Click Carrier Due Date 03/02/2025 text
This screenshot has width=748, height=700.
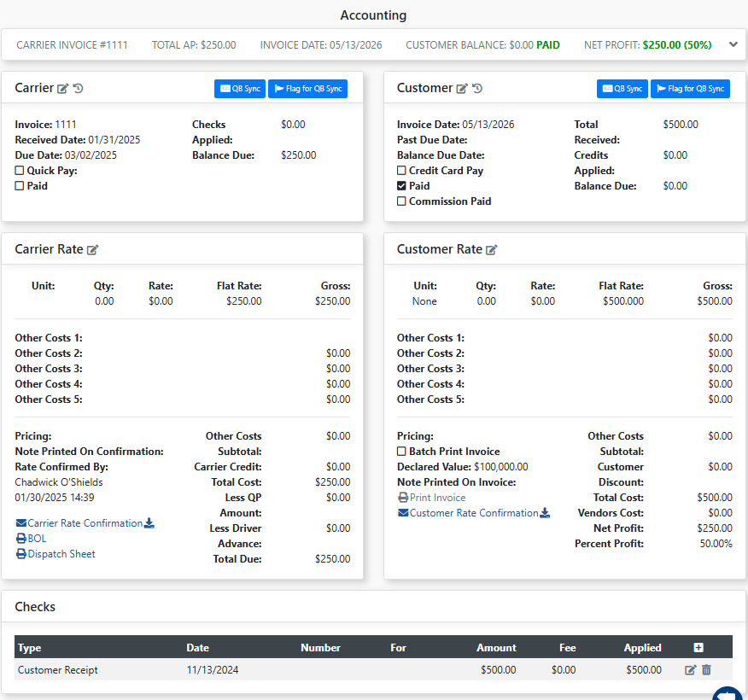tap(66, 155)
